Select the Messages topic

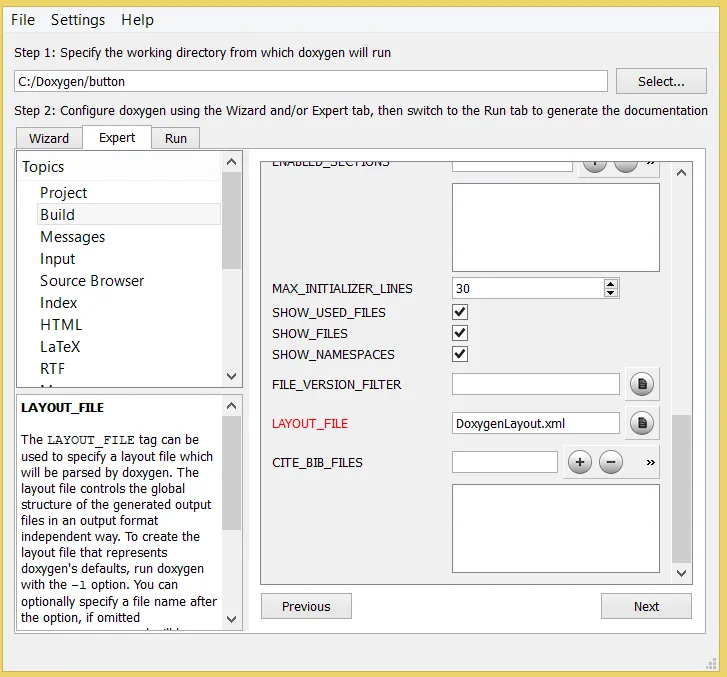pos(73,236)
